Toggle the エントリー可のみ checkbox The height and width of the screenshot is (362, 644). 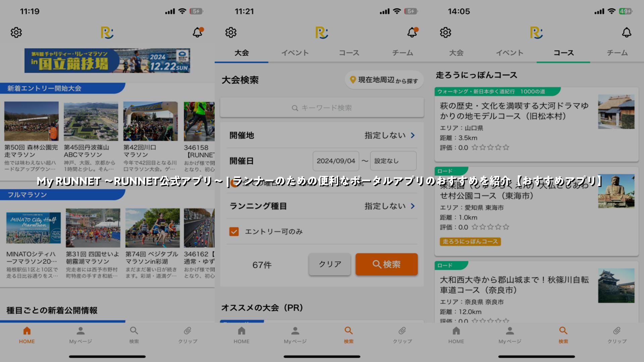point(234,232)
